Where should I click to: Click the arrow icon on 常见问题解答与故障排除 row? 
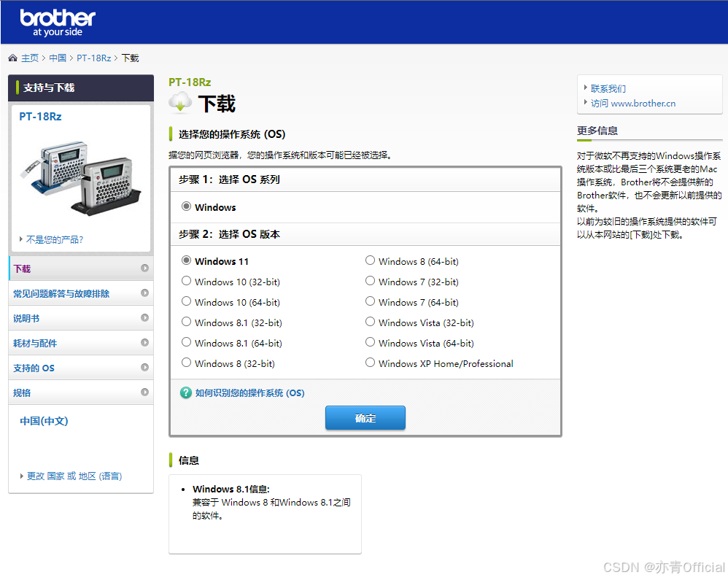145,293
